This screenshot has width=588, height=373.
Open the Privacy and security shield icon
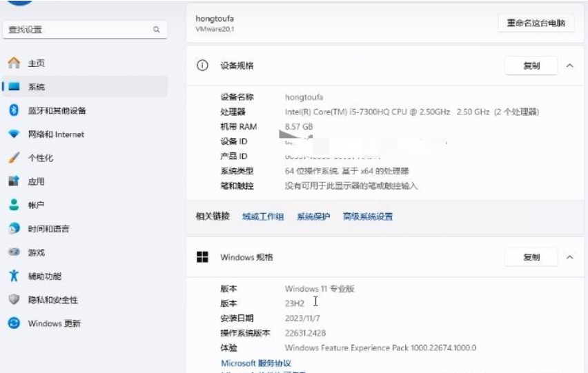[x=14, y=299]
